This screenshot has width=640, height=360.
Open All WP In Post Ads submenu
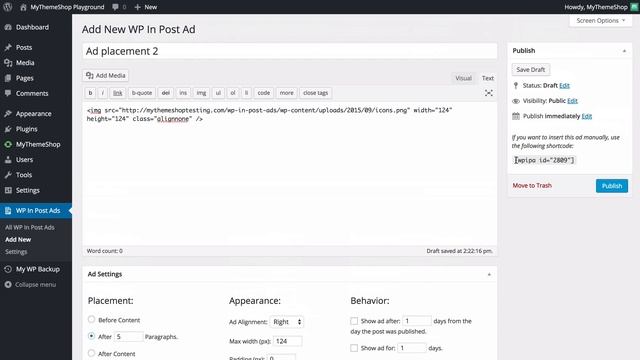pos(30,227)
